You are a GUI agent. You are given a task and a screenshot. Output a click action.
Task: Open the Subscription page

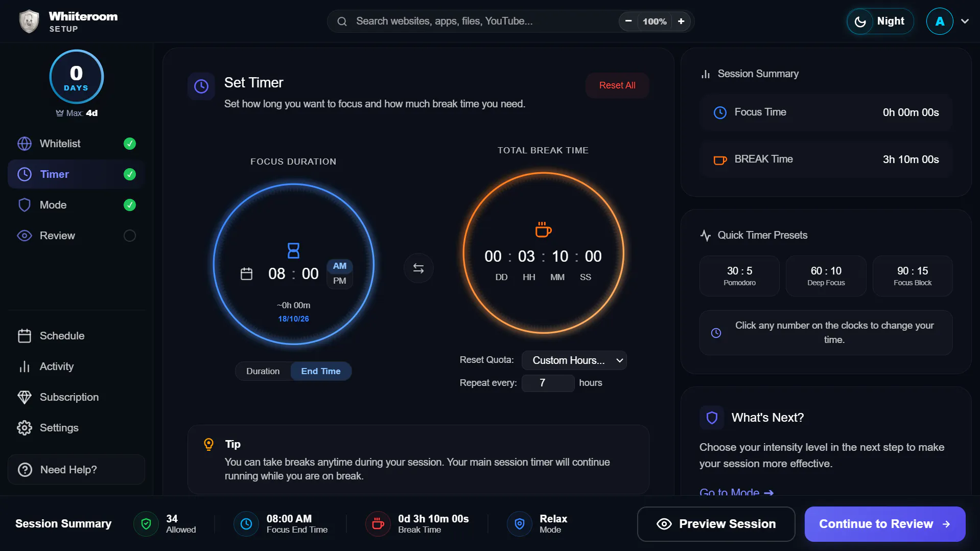76,397
